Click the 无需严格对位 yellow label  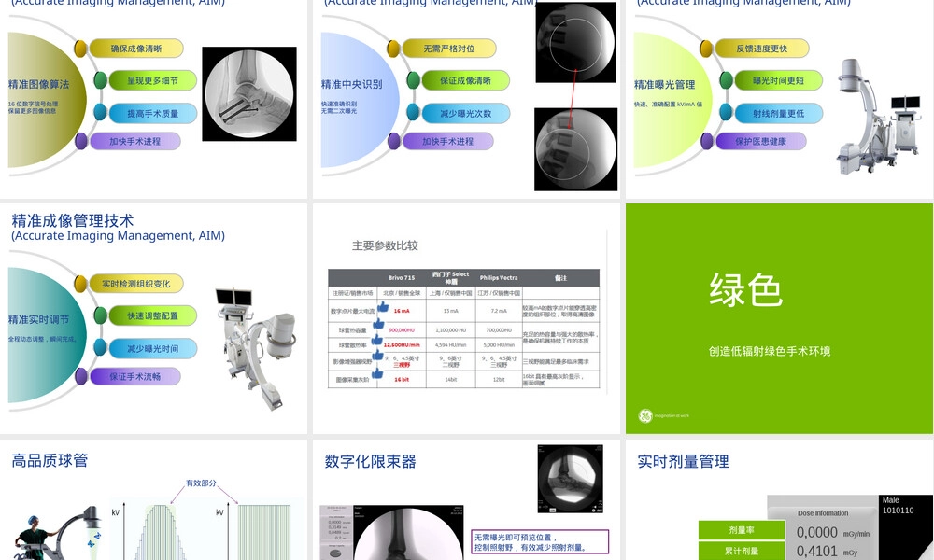[x=449, y=49]
